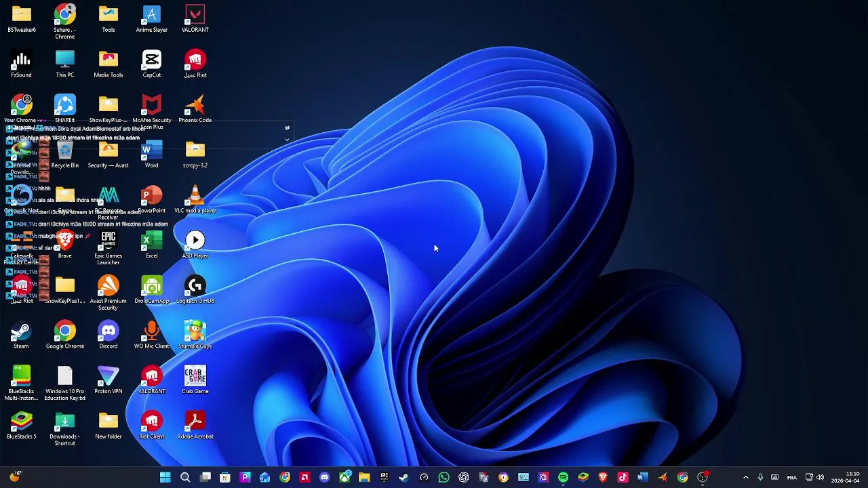Image resolution: width=868 pixels, height=488 pixels.
Task: Select the This PC desktop icon
Action: [x=65, y=64]
